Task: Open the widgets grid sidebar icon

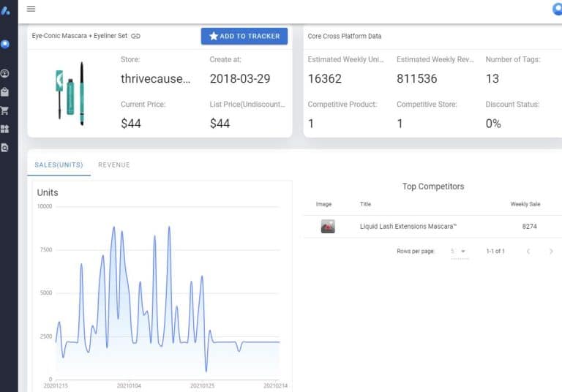Action: (5, 129)
